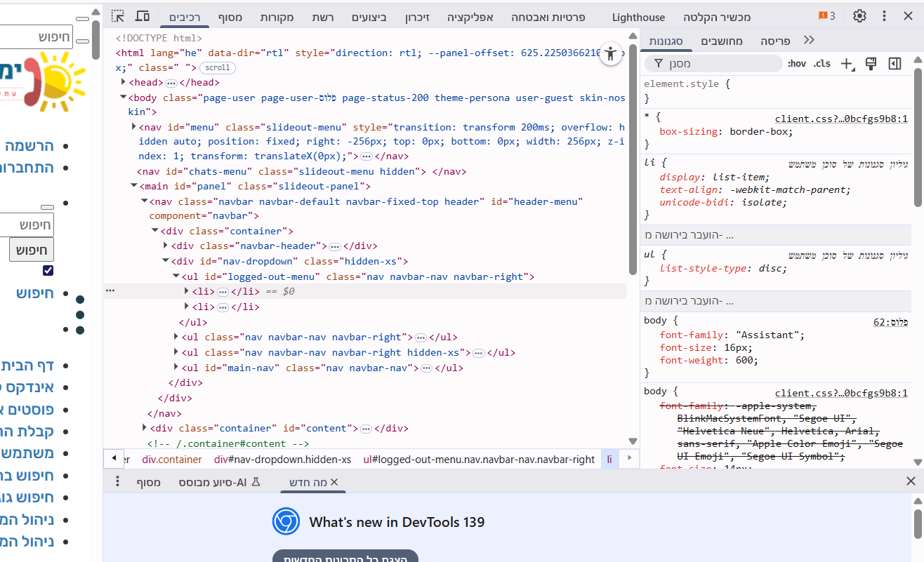
Task: Close the bottom drawer with X
Action: pyautogui.click(x=911, y=481)
